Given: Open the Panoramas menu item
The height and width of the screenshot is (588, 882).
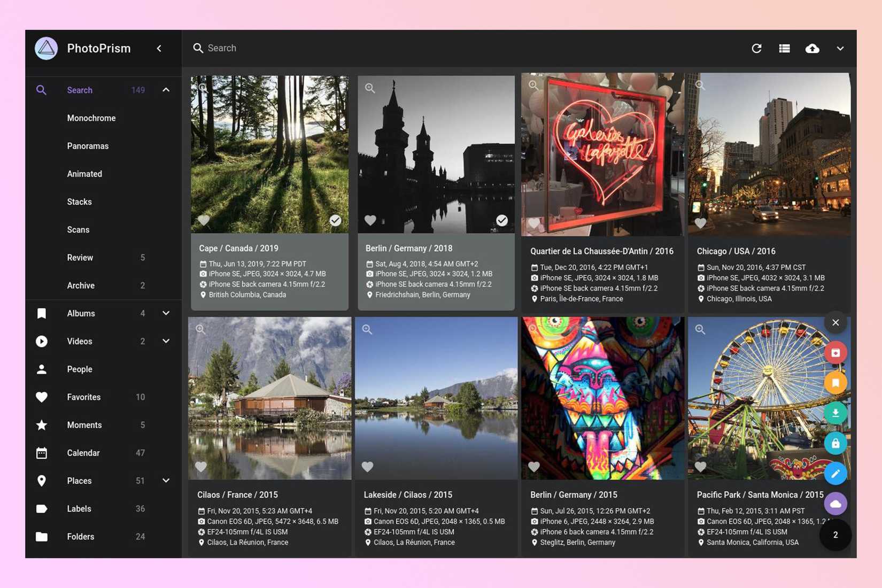Looking at the screenshot, I should tap(88, 146).
